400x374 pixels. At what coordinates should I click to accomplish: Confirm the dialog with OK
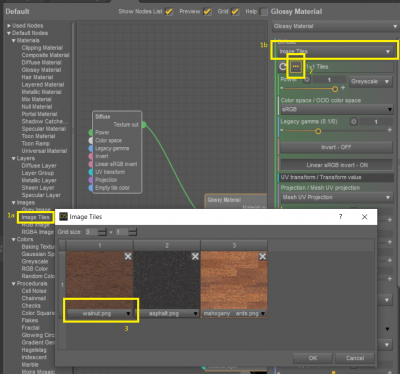313,358
